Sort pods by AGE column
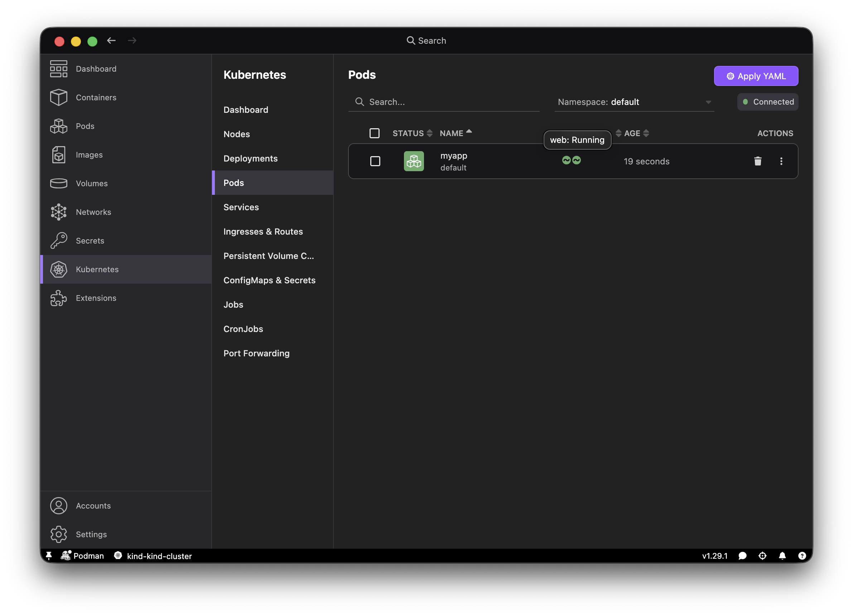 coord(636,133)
